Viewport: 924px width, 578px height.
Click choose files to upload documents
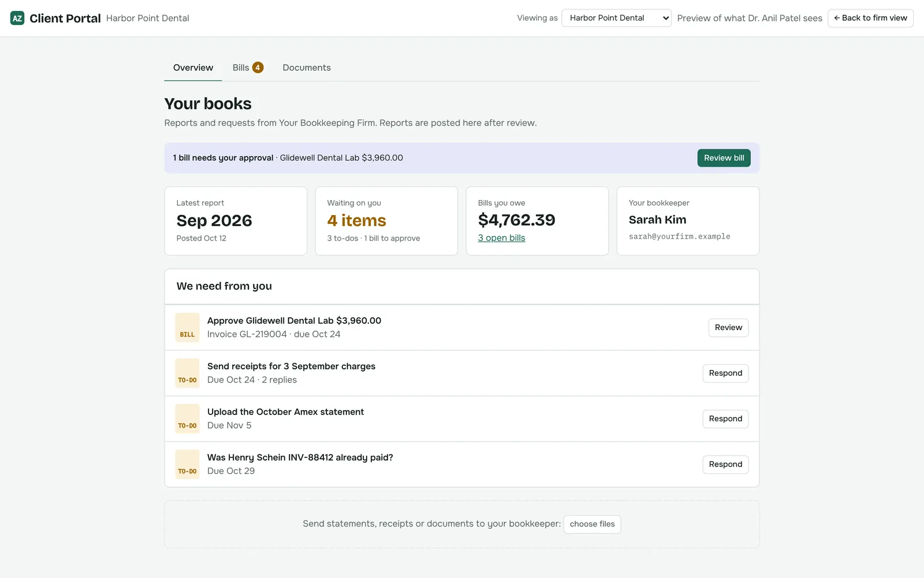tap(592, 524)
